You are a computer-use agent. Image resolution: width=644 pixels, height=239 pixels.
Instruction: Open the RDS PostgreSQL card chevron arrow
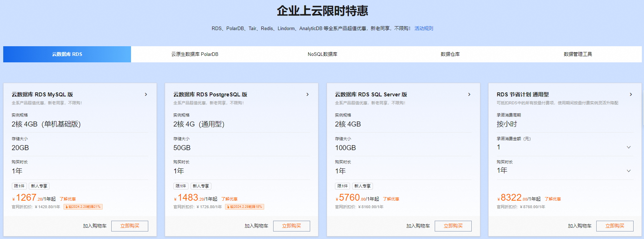[307, 95]
